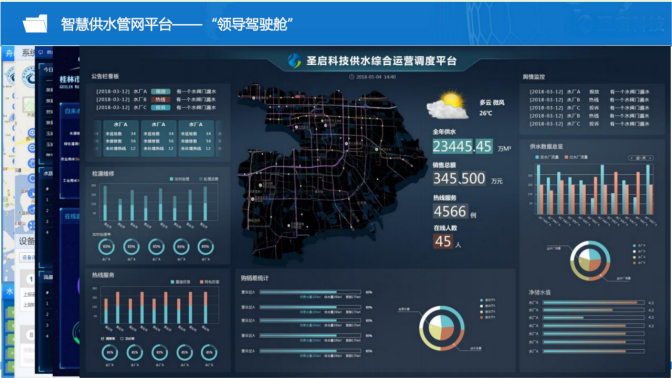Click the top progress bar in the 净储水值 panel
Screen dimensions: 672x378
594,303
